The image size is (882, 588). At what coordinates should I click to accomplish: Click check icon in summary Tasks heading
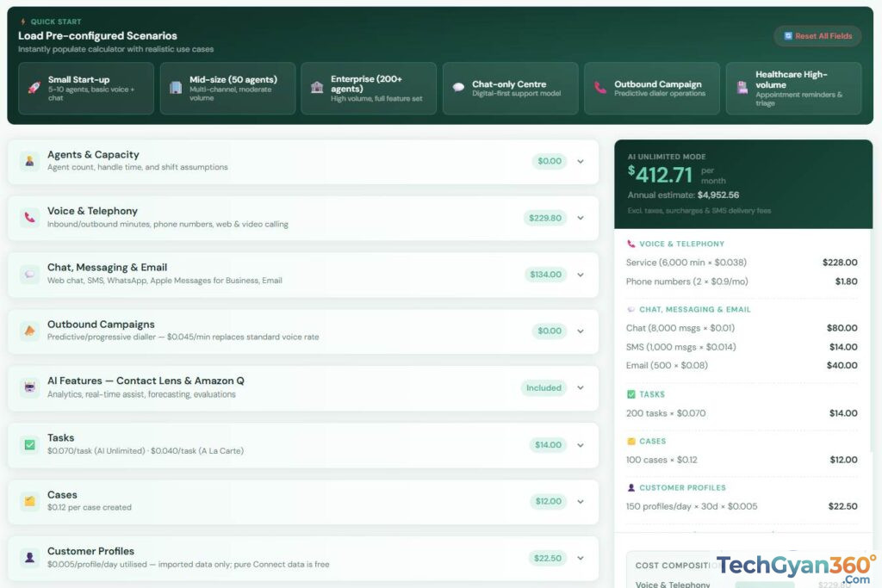pos(631,394)
